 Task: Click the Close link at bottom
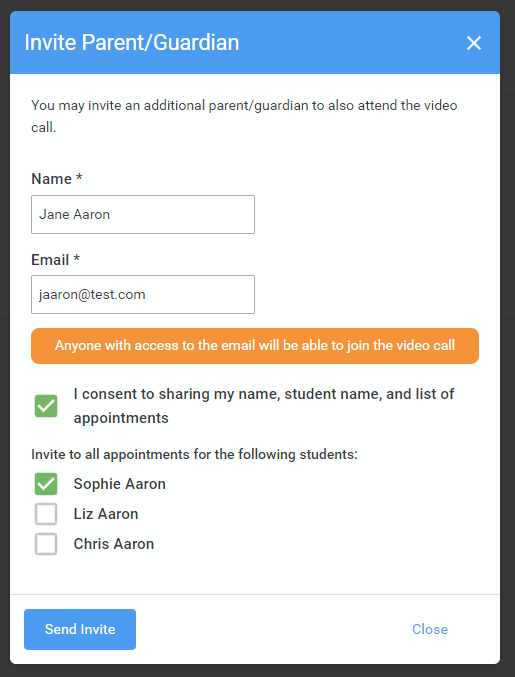(430, 629)
